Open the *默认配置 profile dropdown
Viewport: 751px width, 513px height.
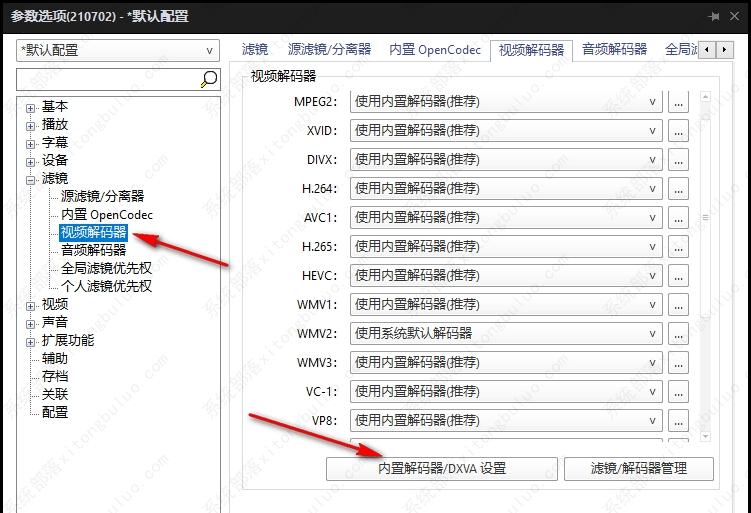click(118, 50)
